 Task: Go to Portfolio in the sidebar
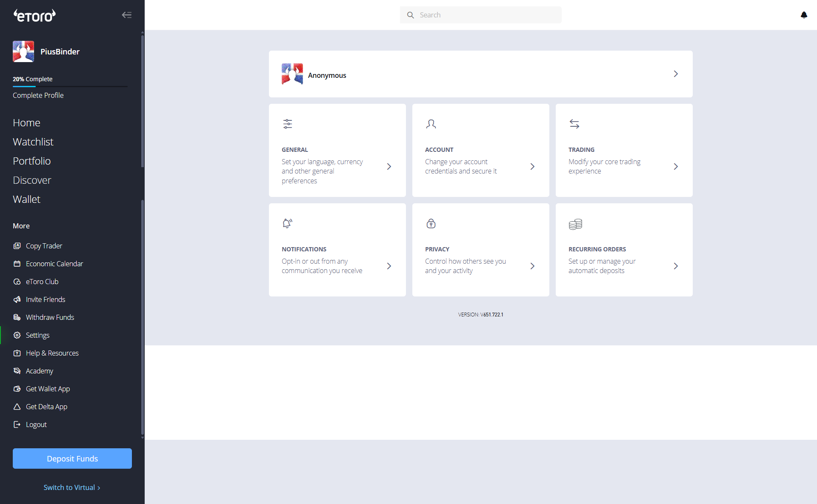click(x=31, y=161)
